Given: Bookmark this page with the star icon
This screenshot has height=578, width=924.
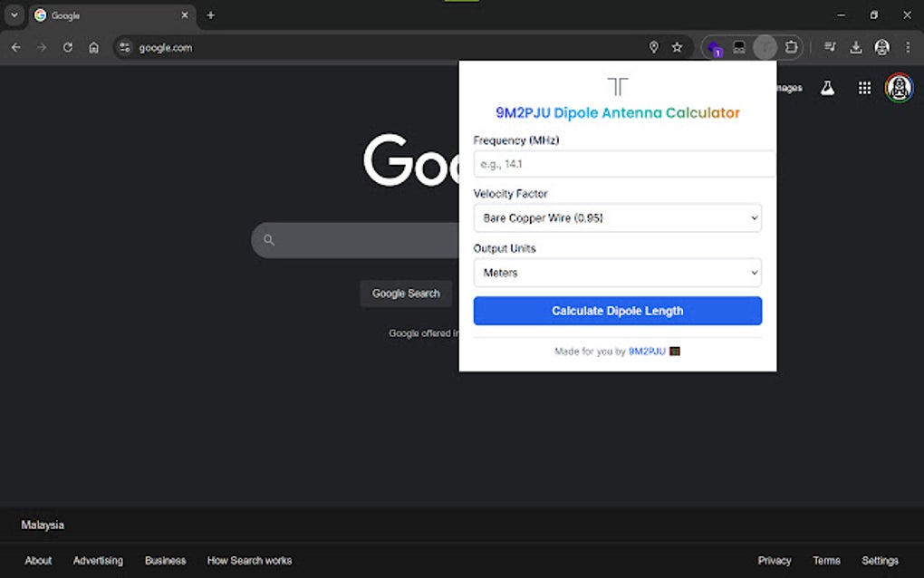Looking at the screenshot, I should click(x=677, y=47).
